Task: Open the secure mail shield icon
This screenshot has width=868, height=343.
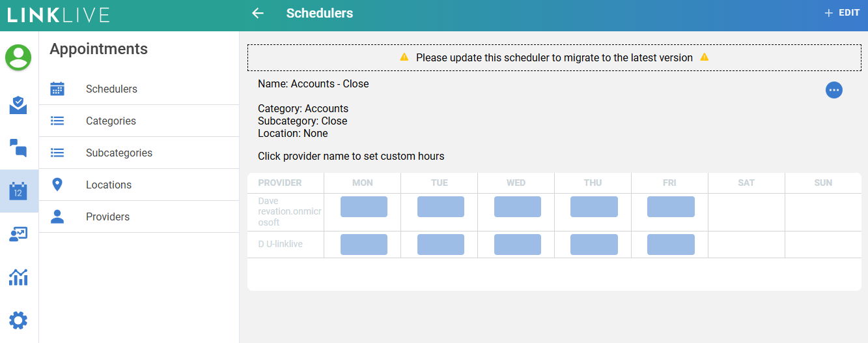Action: click(18, 105)
